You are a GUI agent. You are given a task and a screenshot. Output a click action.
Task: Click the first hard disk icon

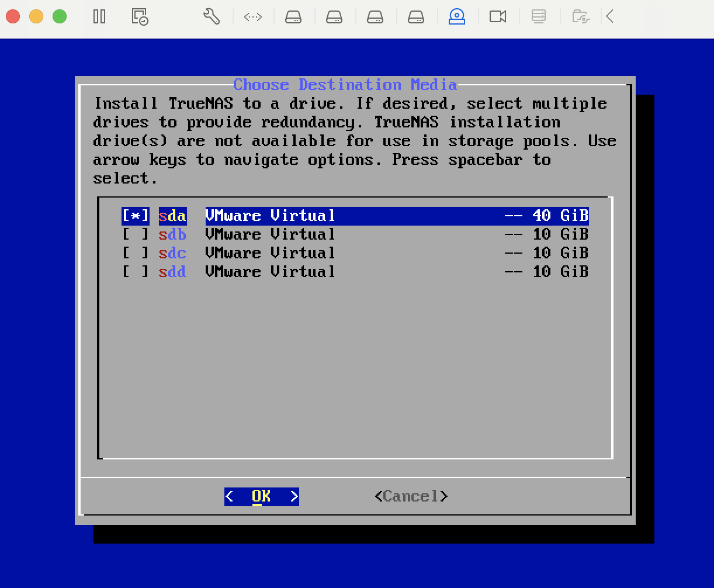point(293,16)
